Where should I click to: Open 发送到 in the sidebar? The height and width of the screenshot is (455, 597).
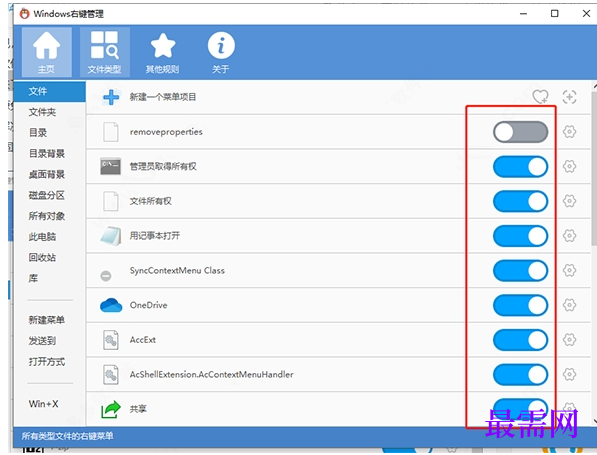coord(42,341)
